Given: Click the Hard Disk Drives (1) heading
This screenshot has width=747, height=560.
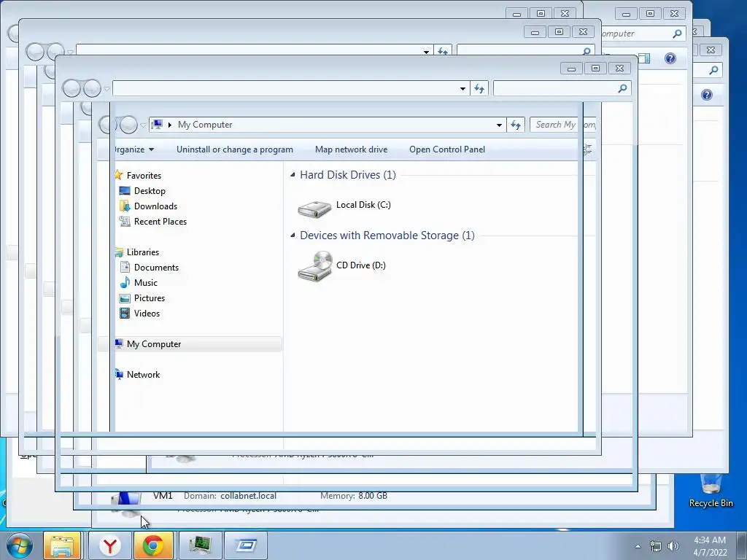Looking at the screenshot, I should click(x=348, y=175).
